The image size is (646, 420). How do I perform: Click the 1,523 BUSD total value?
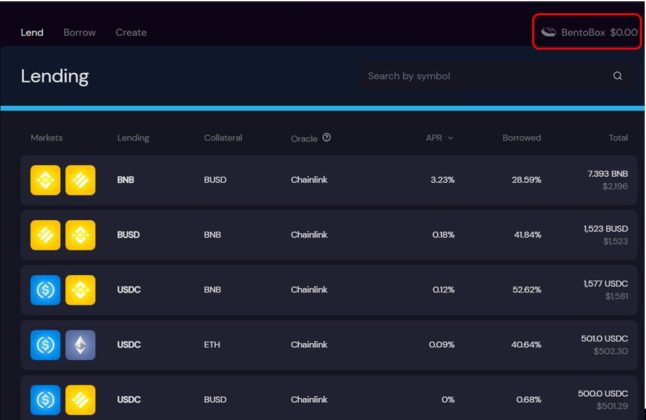tap(606, 229)
